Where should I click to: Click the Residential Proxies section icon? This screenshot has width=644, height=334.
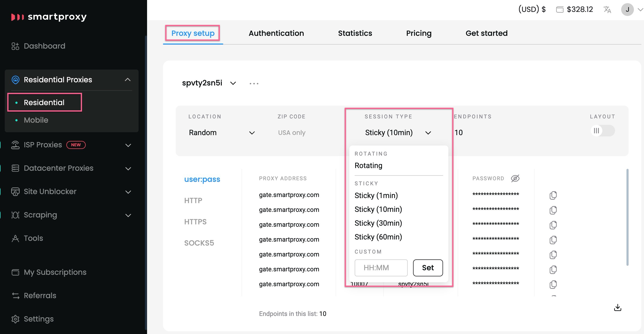click(x=15, y=79)
